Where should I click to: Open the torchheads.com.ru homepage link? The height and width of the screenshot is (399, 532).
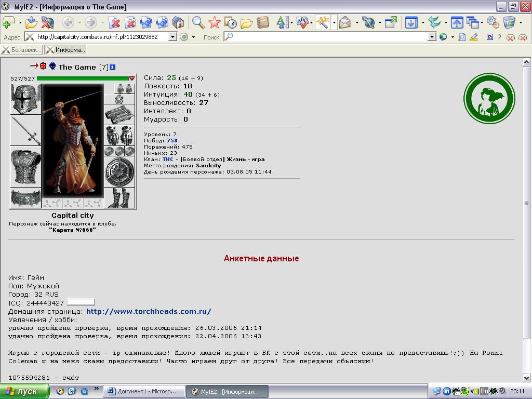click(x=149, y=311)
